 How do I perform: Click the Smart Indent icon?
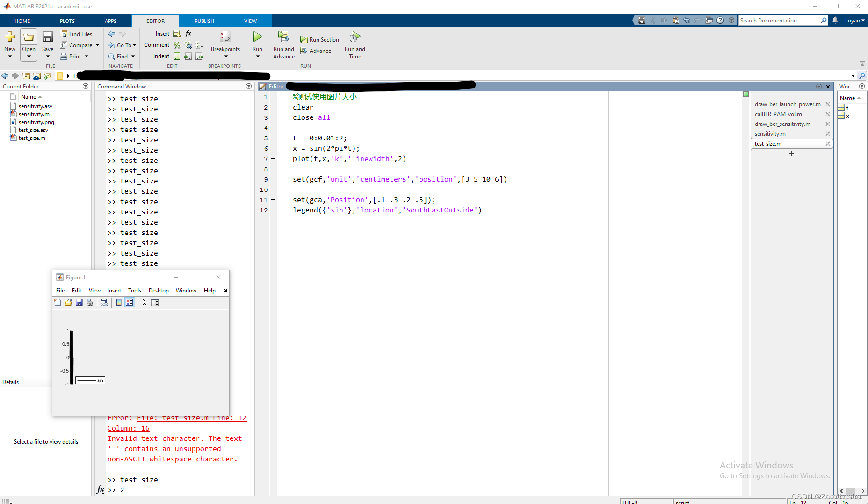click(x=177, y=56)
